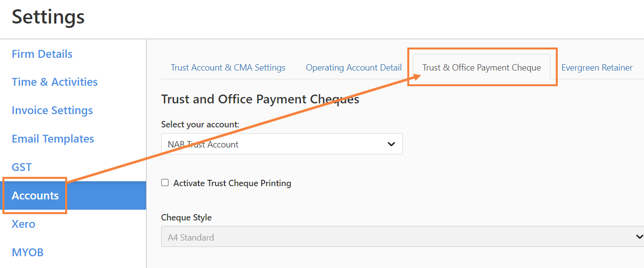Image resolution: width=644 pixels, height=268 pixels.
Task: Click the Trust and Office Payment Cheques heading
Action: [260, 99]
